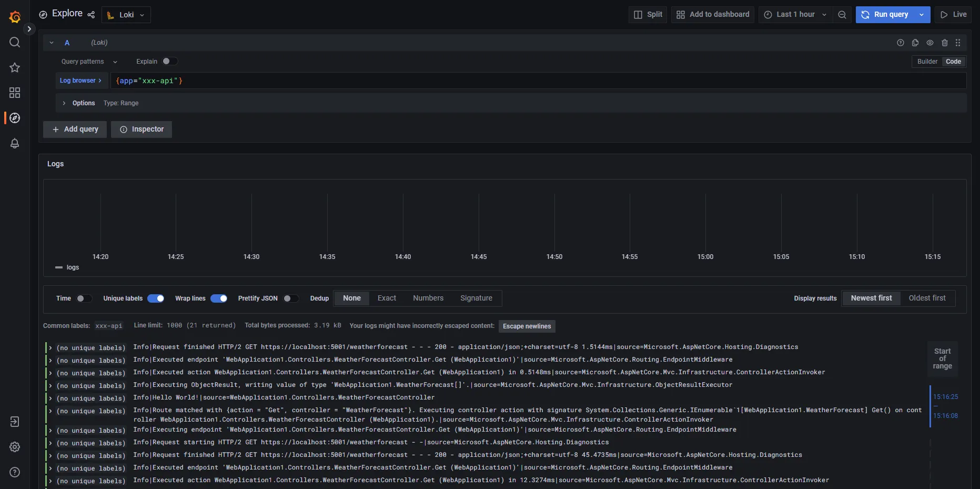The width and height of the screenshot is (980, 489).
Task: Open the Dashboards grid icon in sidebar
Action: [x=15, y=93]
